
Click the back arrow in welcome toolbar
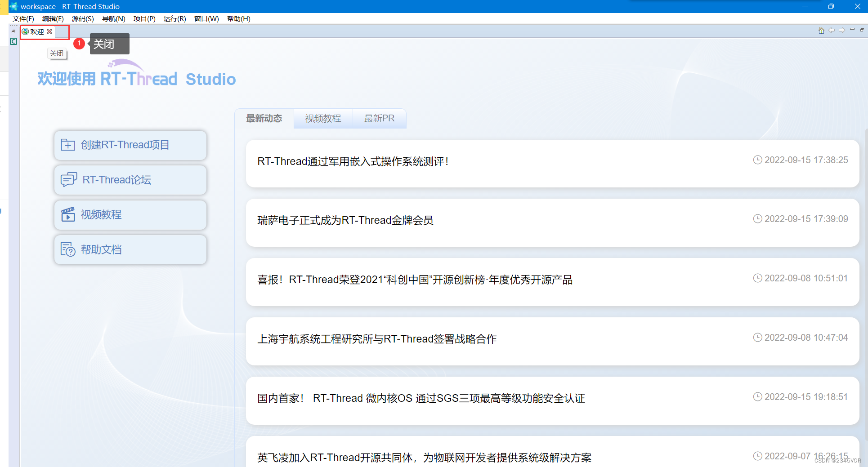point(832,30)
